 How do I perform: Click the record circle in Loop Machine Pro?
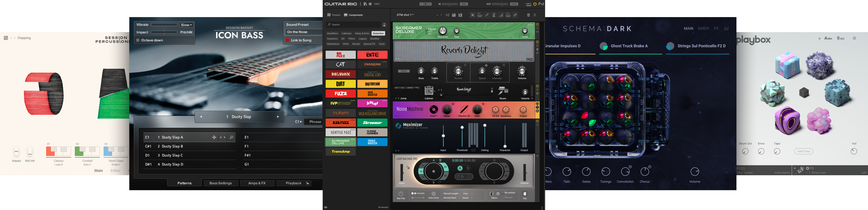pos(458,177)
